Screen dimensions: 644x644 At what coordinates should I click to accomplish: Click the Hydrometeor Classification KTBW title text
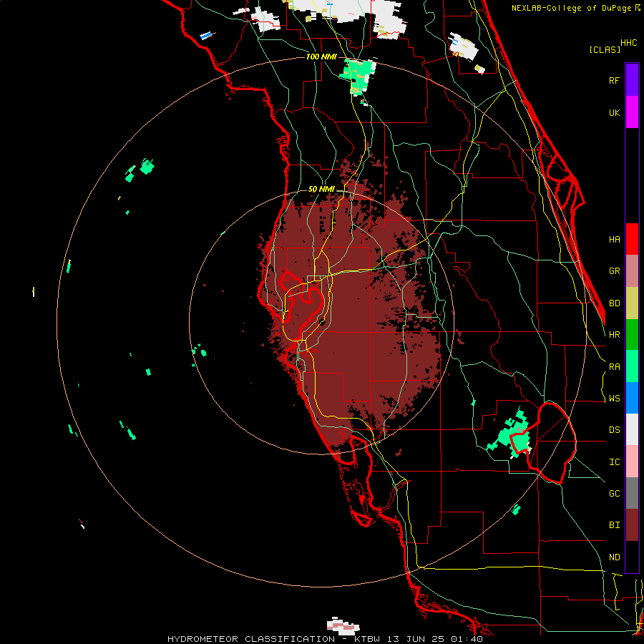(325, 639)
